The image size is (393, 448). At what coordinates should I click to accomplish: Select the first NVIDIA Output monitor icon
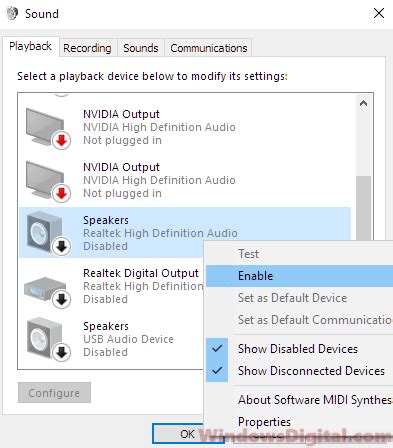pyautogui.click(x=47, y=128)
